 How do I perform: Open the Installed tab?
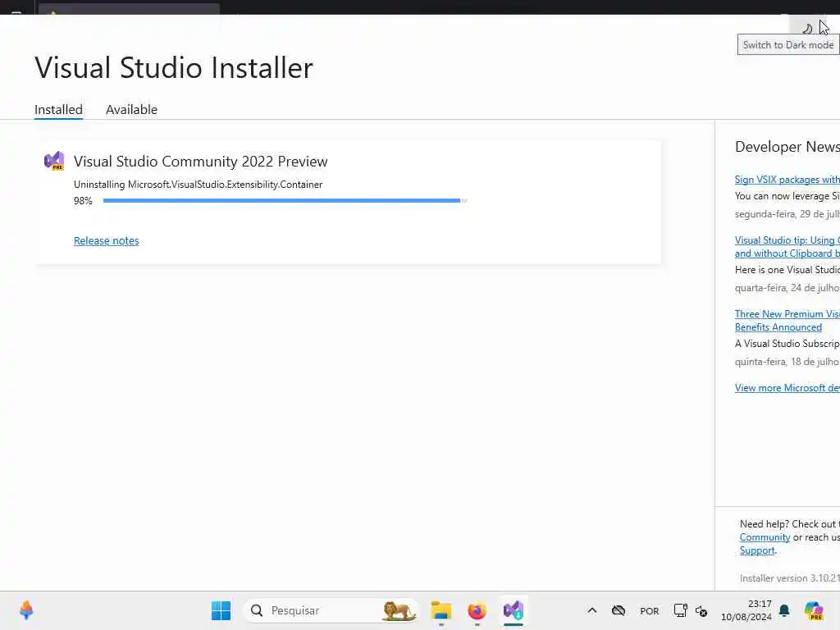pos(58,110)
